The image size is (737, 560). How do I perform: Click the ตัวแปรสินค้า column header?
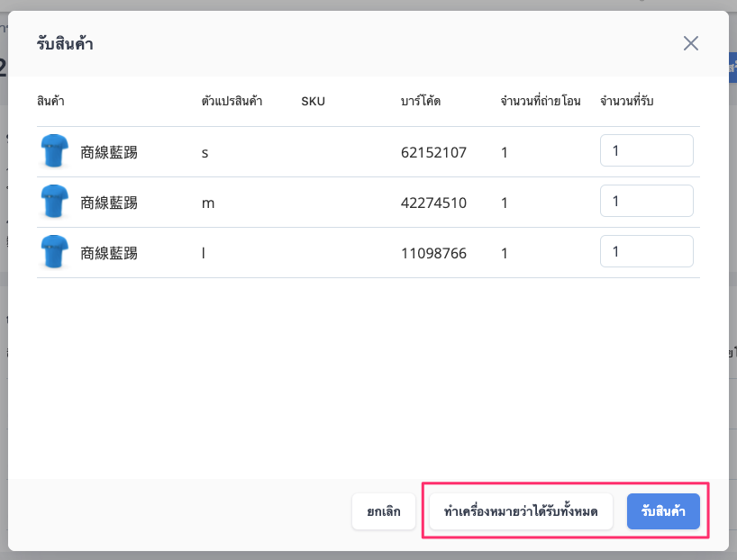pyautogui.click(x=232, y=101)
